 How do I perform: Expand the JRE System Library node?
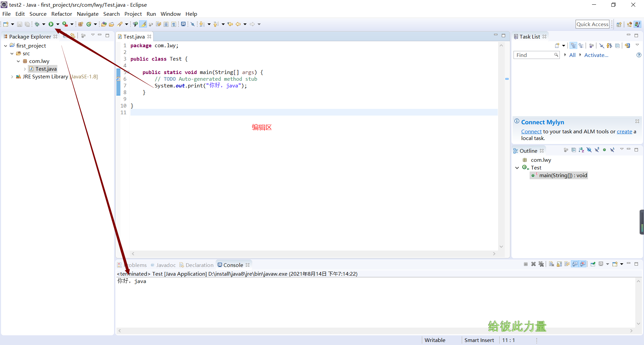tap(12, 77)
